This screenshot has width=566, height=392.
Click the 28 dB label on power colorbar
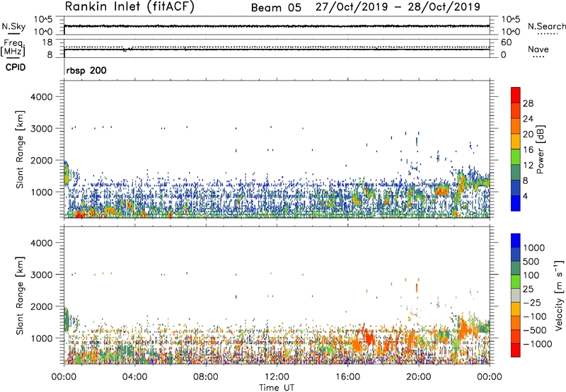528,103
